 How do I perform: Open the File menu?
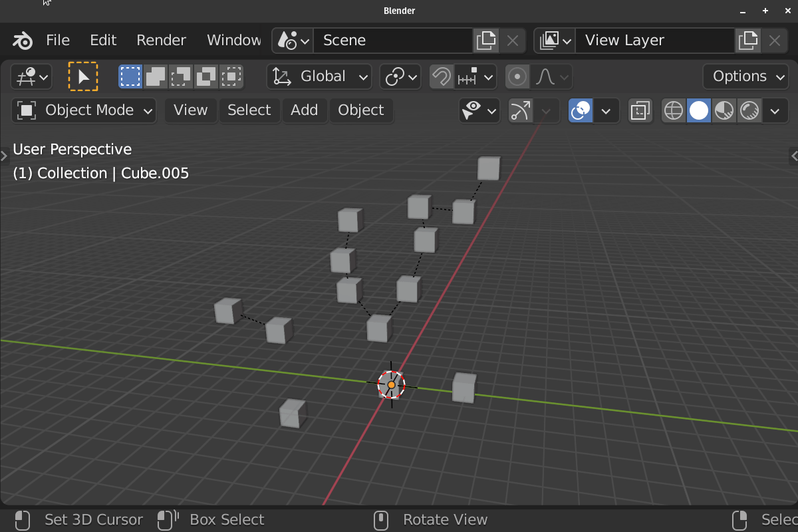tap(58, 40)
